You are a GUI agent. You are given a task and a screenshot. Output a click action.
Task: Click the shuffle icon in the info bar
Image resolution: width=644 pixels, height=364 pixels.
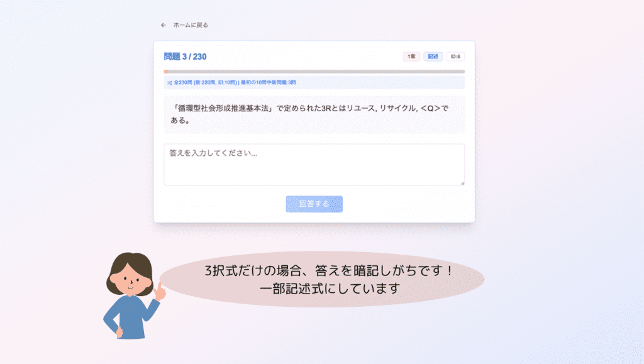[x=170, y=82]
